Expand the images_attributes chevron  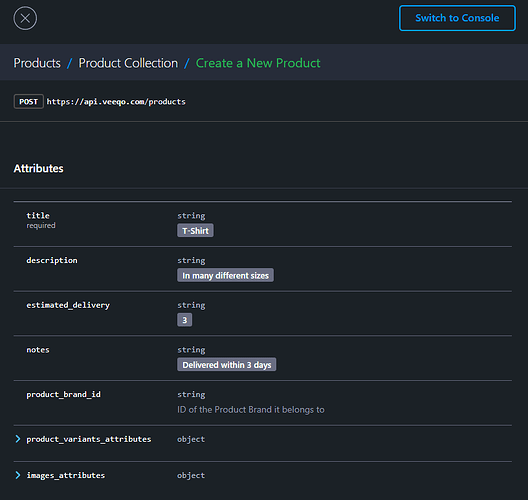[18, 475]
